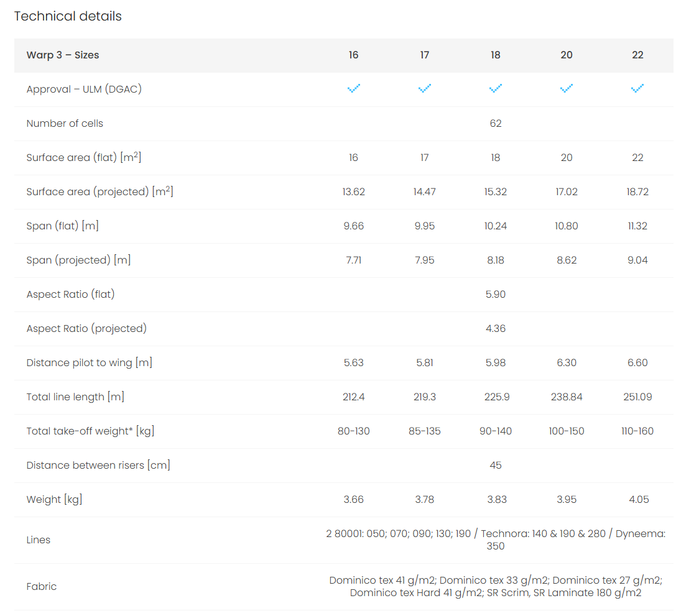Click the approval checkmark for size 20
The height and width of the screenshot is (616, 699).
pos(567,89)
